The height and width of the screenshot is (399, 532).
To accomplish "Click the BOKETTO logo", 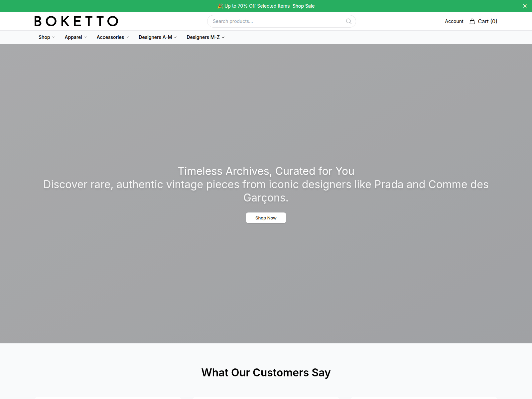I will 76,21.
